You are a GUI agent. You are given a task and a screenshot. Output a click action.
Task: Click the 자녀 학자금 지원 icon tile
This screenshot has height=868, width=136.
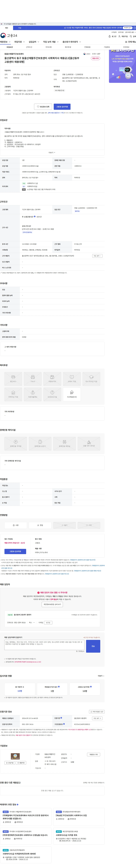point(91,379)
